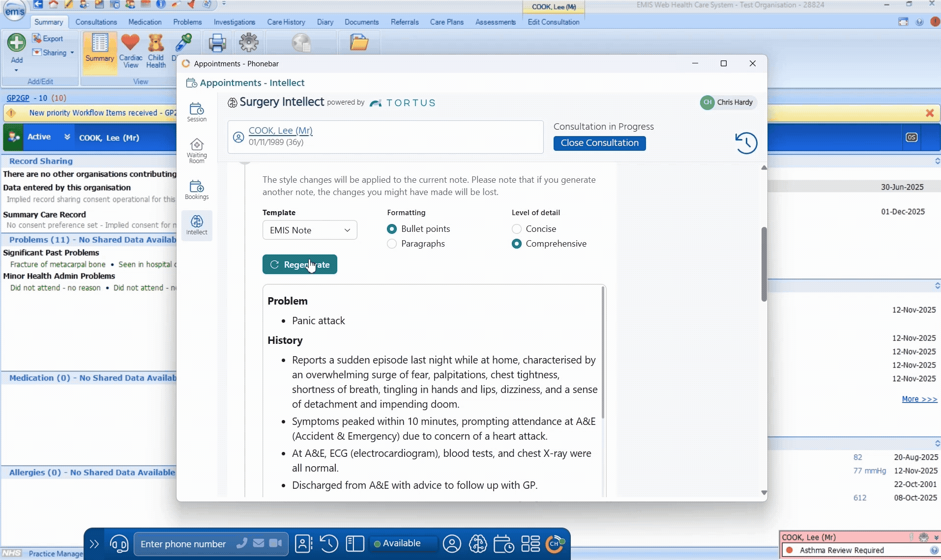Expand the Active patient chevron
The image size is (941, 560).
pyautogui.click(x=67, y=138)
